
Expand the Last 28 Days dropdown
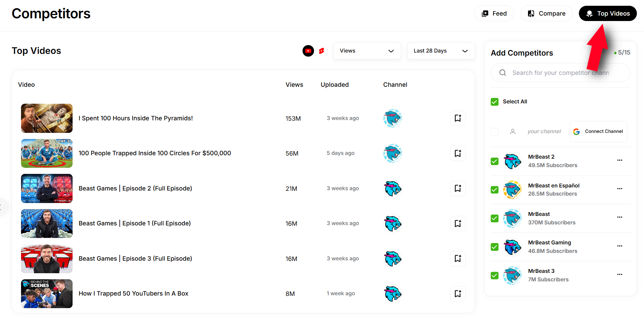[441, 51]
